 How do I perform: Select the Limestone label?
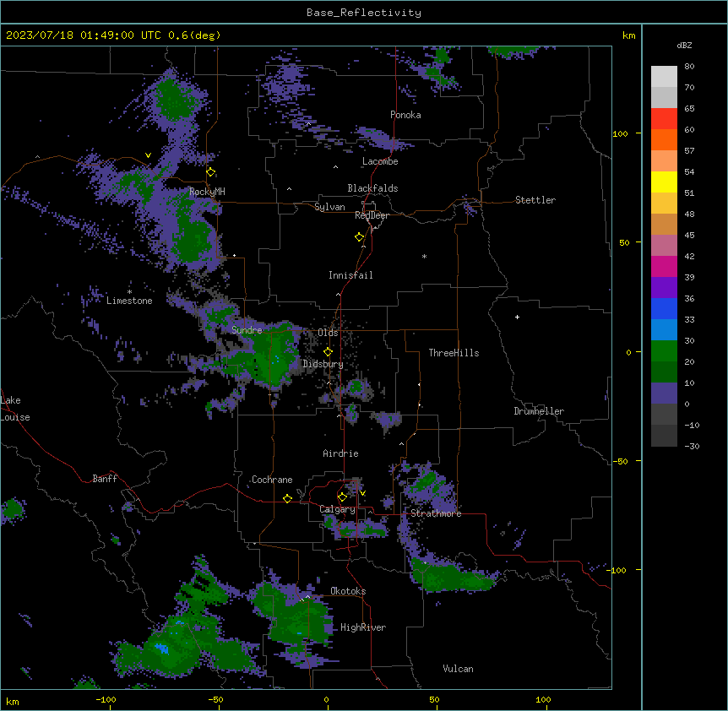pyautogui.click(x=129, y=301)
